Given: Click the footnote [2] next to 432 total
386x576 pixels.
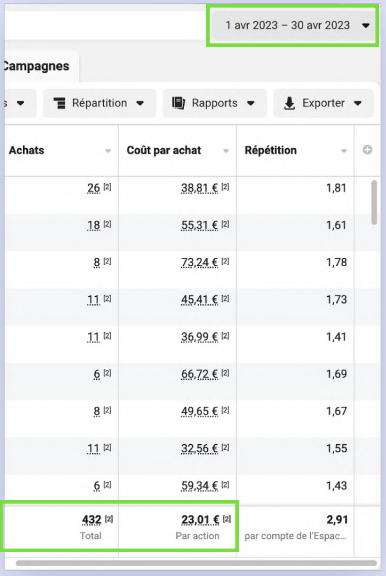Looking at the screenshot, I should 109,519.
